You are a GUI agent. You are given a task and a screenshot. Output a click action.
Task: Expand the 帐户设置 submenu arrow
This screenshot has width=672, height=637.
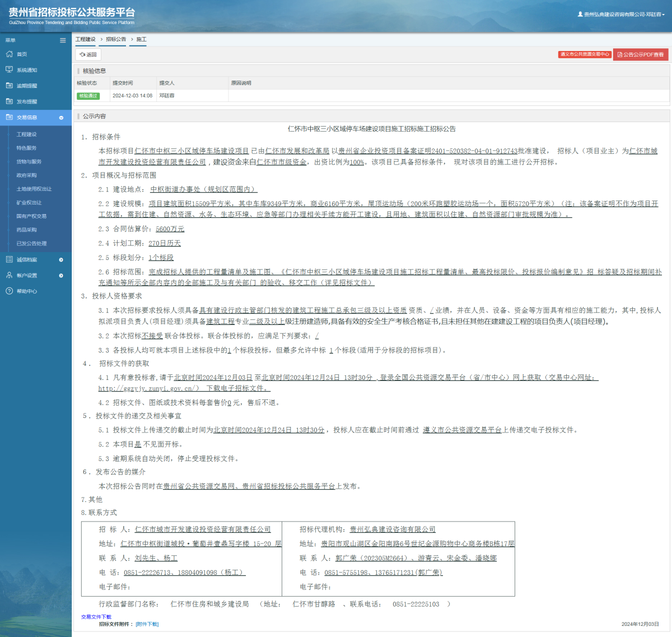[x=61, y=275]
